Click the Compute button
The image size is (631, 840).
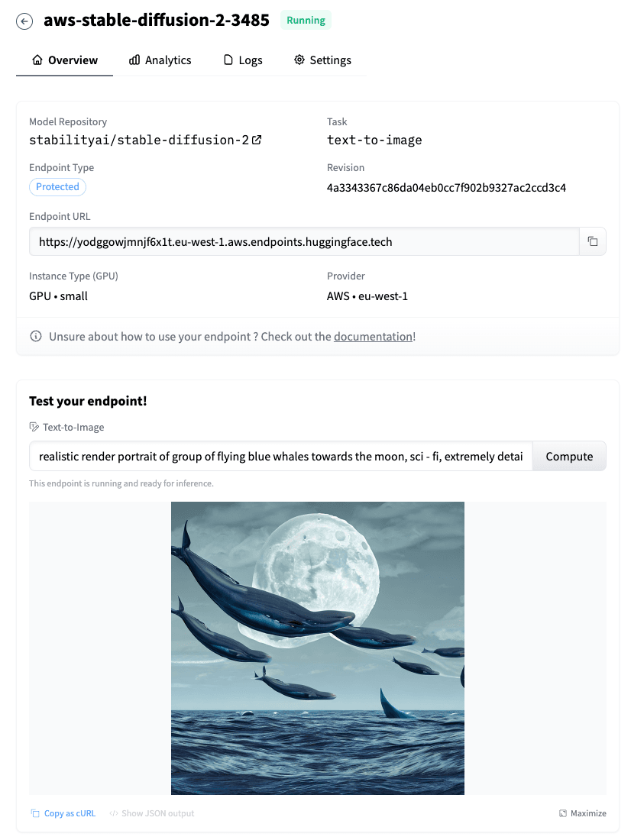click(x=569, y=457)
